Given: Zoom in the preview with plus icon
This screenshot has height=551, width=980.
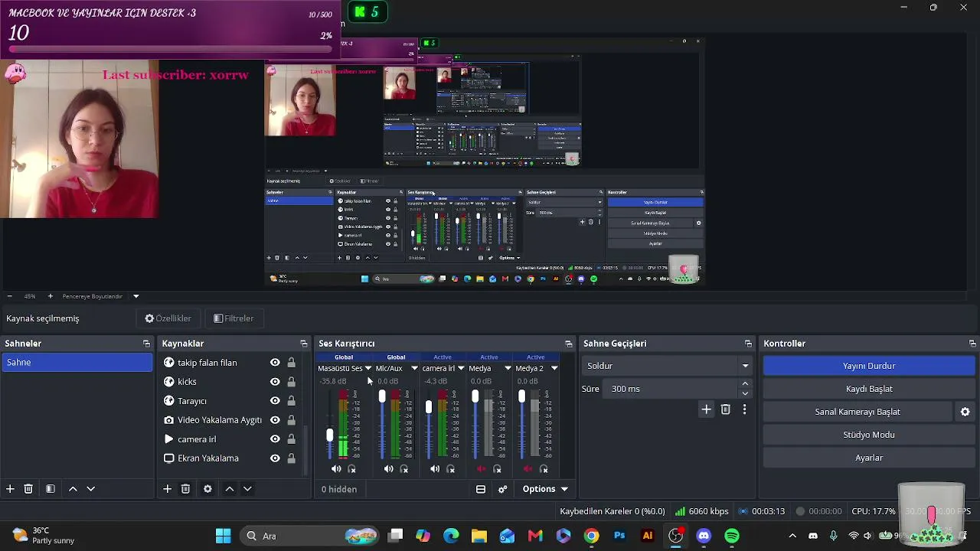Looking at the screenshot, I should tap(51, 296).
